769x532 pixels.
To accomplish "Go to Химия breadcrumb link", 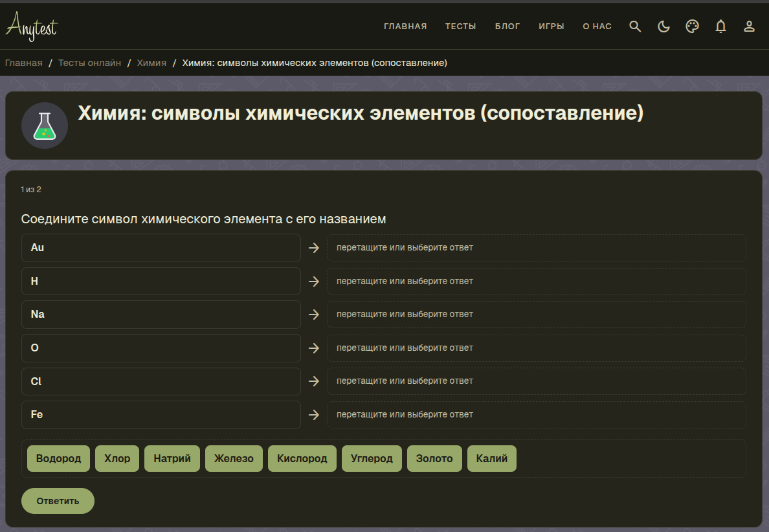I will [x=151, y=63].
